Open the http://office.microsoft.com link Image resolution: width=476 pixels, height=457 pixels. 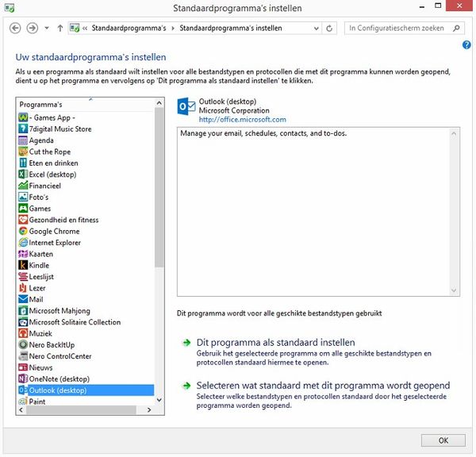click(x=242, y=119)
